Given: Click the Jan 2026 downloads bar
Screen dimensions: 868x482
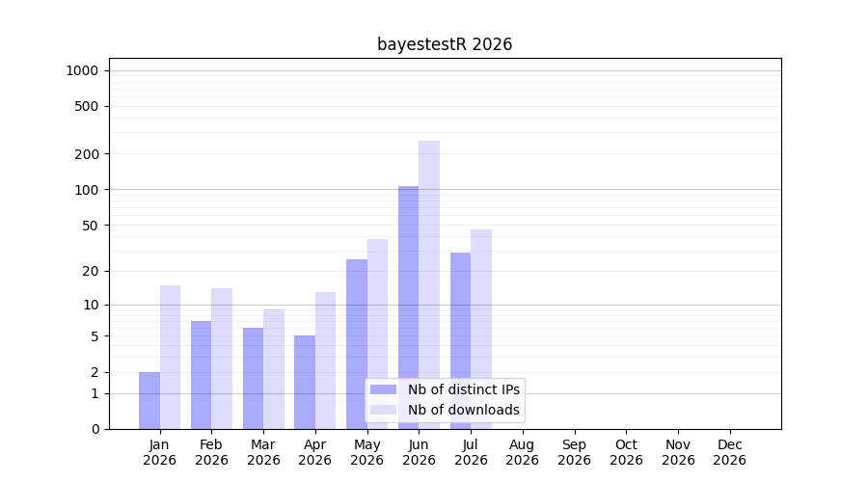Looking at the screenshot, I should [170, 358].
